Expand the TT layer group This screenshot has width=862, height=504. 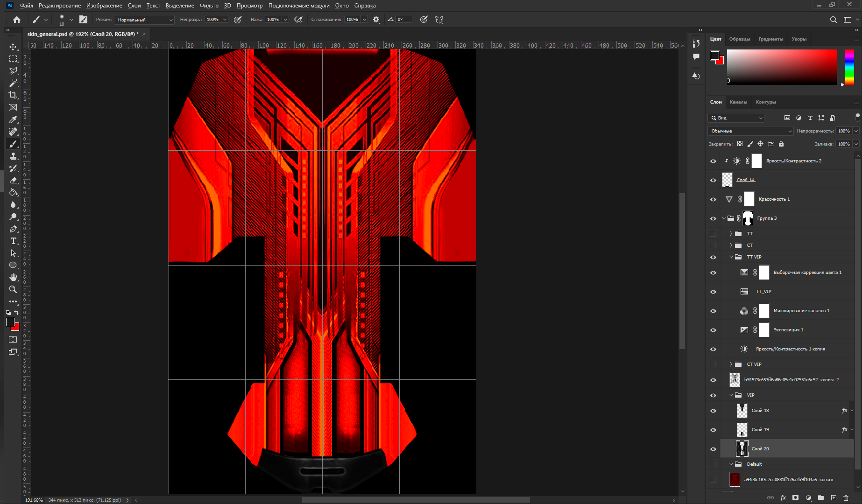click(731, 234)
